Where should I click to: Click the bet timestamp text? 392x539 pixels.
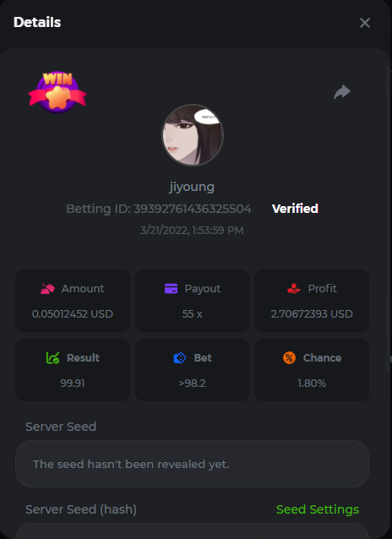[192, 231]
